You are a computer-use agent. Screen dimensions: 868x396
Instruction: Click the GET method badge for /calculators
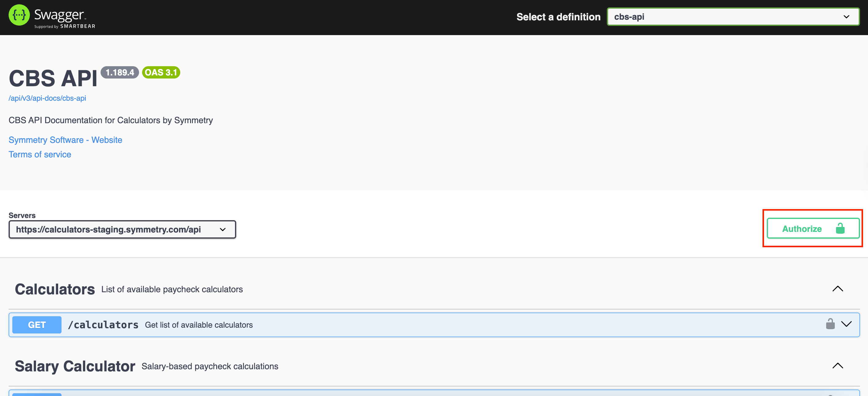(37, 325)
